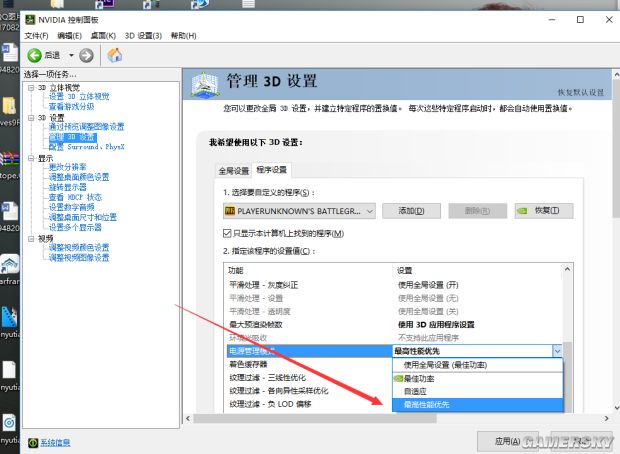This screenshot has height=454, width=620.
Task: Open the back history dropdown arrow
Action: pos(72,55)
